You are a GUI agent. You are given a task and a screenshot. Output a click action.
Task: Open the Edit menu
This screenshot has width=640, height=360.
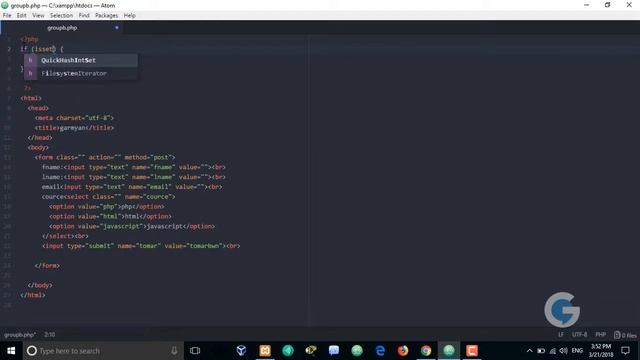tap(22, 16)
